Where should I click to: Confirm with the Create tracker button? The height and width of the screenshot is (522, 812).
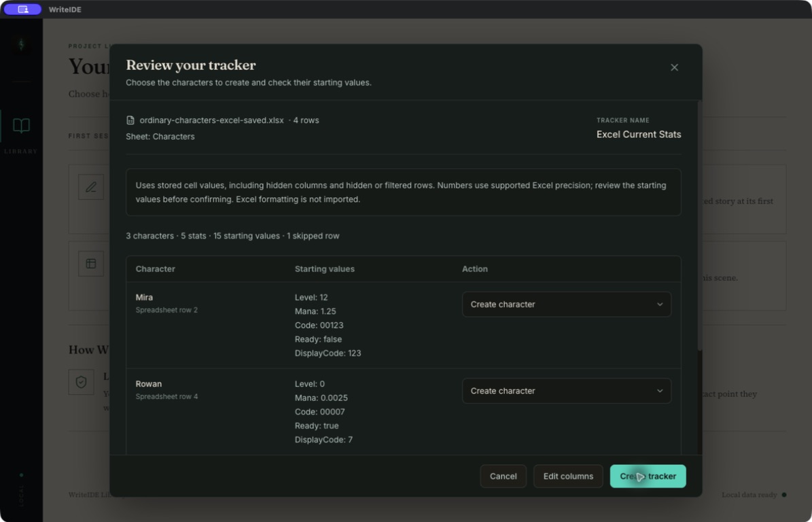coord(648,476)
